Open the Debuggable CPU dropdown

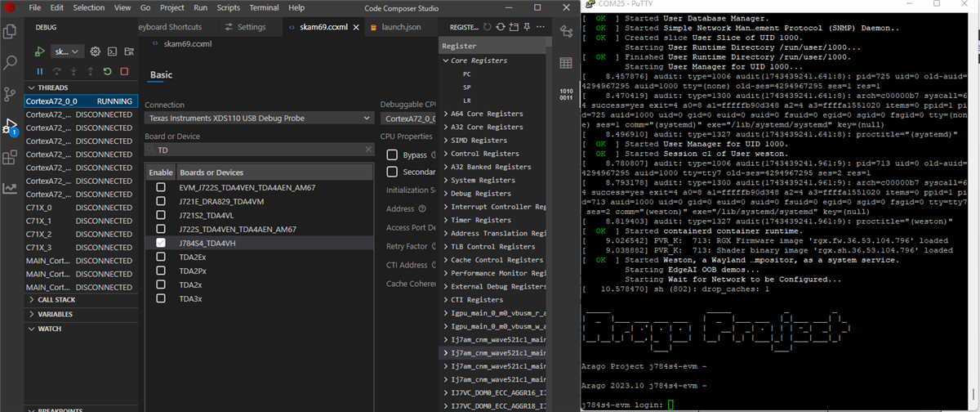click(x=408, y=119)
